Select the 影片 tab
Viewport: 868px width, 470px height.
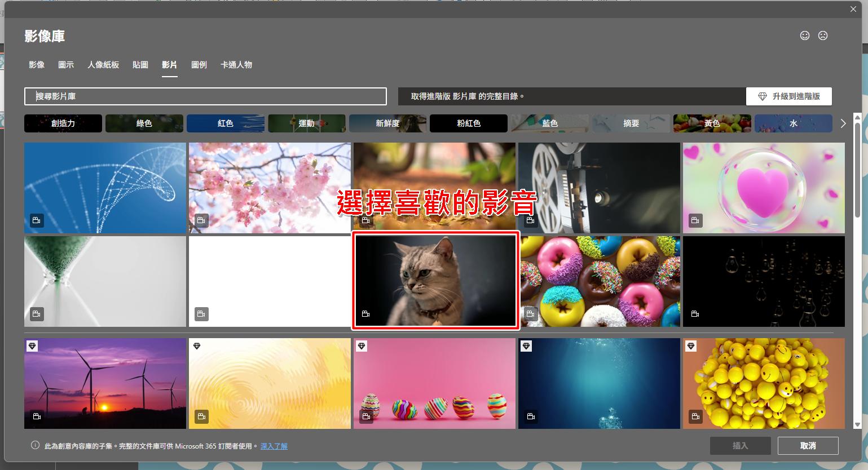tap(169, 65)
